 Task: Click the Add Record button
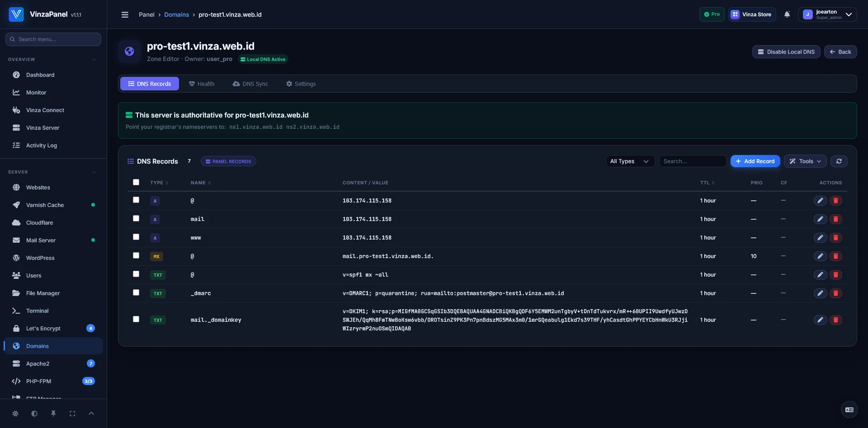(755, 161)
